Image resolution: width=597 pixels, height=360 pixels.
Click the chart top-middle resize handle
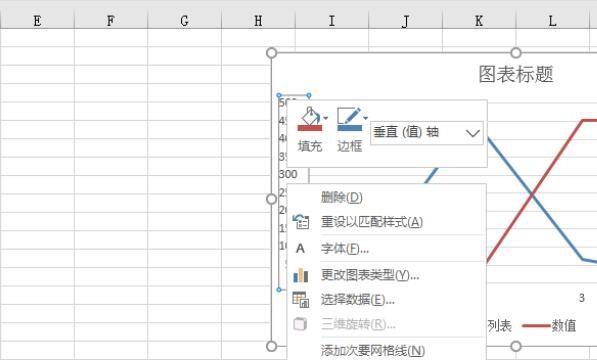coord(516,53)
